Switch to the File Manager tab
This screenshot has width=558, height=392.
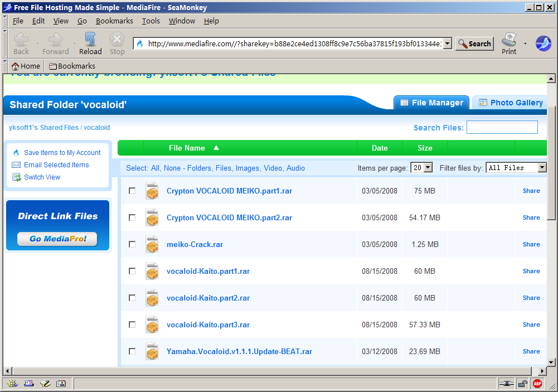point(431,103)
